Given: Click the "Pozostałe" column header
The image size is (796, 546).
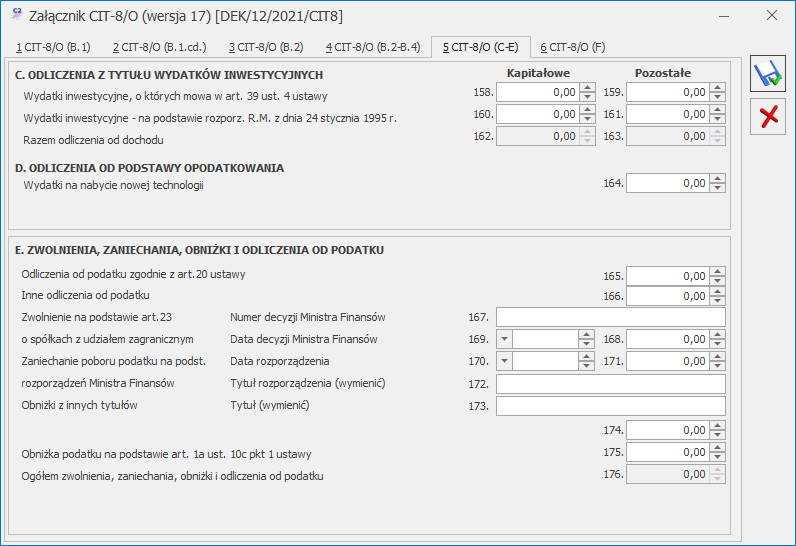Looking at the screenshot, I should coord(662,73).
